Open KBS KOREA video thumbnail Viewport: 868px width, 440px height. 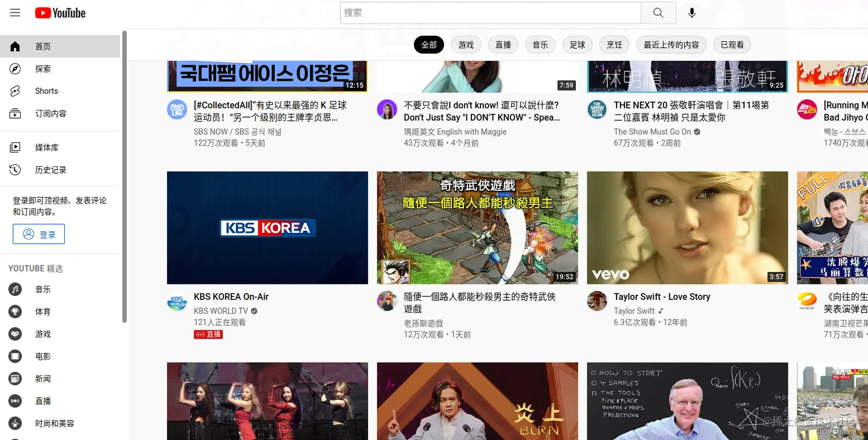268,228
